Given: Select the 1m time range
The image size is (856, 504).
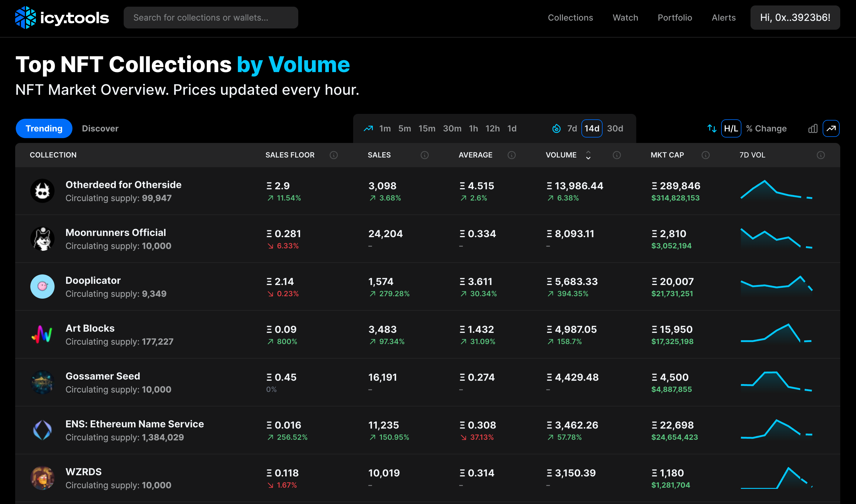Looking at the screenshot, I should pos(385,128).
